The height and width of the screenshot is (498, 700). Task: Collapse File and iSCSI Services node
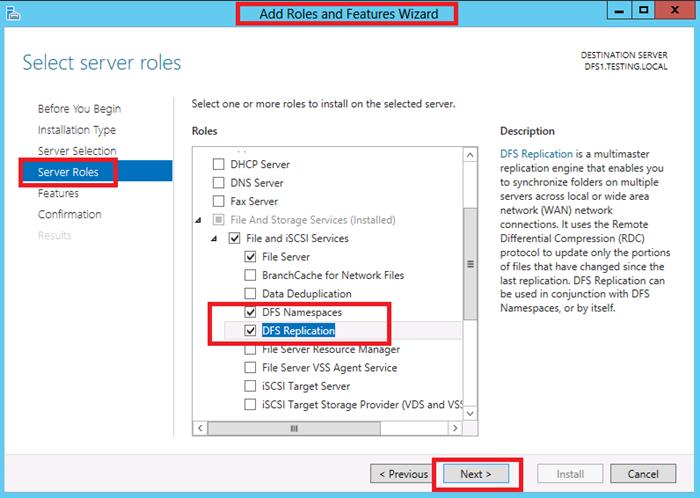point(214,239)
